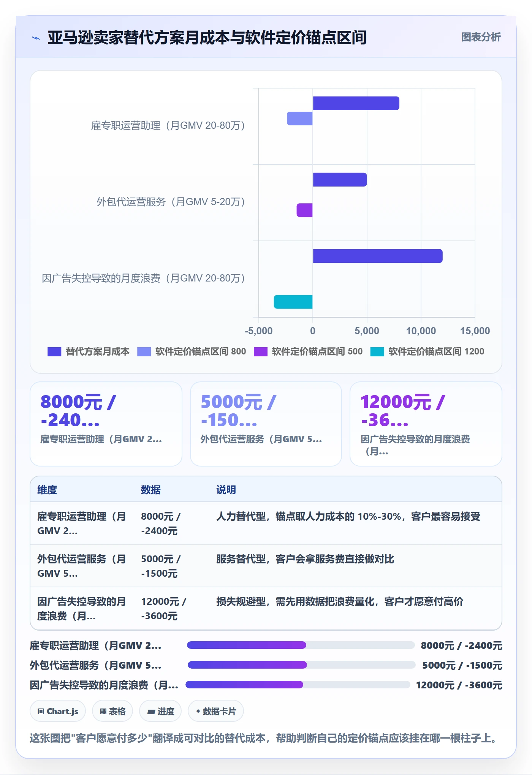Click the chart axis label 因广告失控导致的月度浪费

click(x=143, y=278)
